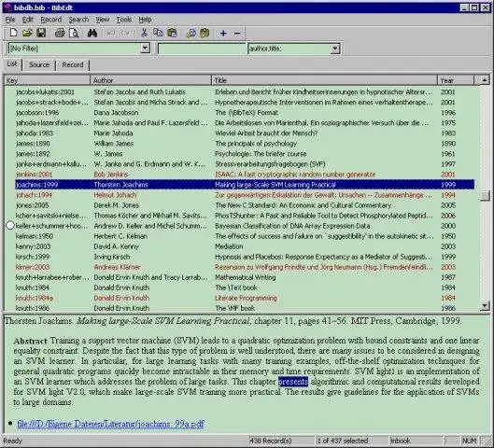
Task: Click the BibEdt application icon in title bar
Action: (7, 7)
